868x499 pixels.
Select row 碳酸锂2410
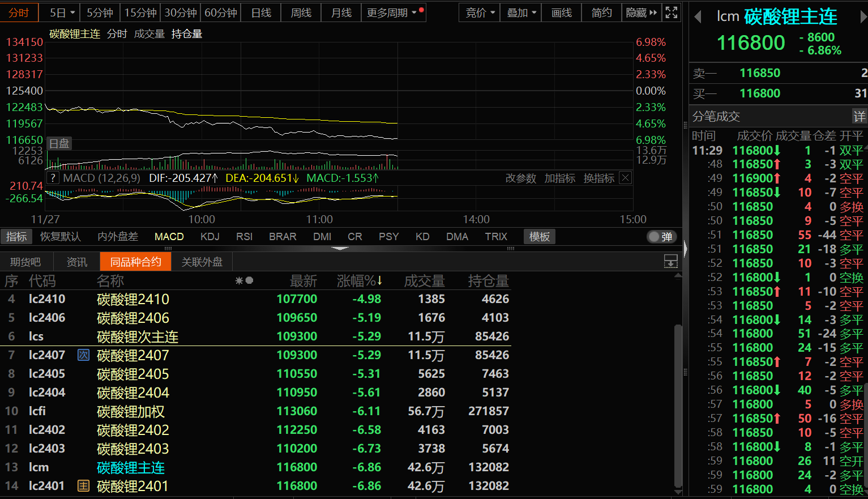pos(256,299)
